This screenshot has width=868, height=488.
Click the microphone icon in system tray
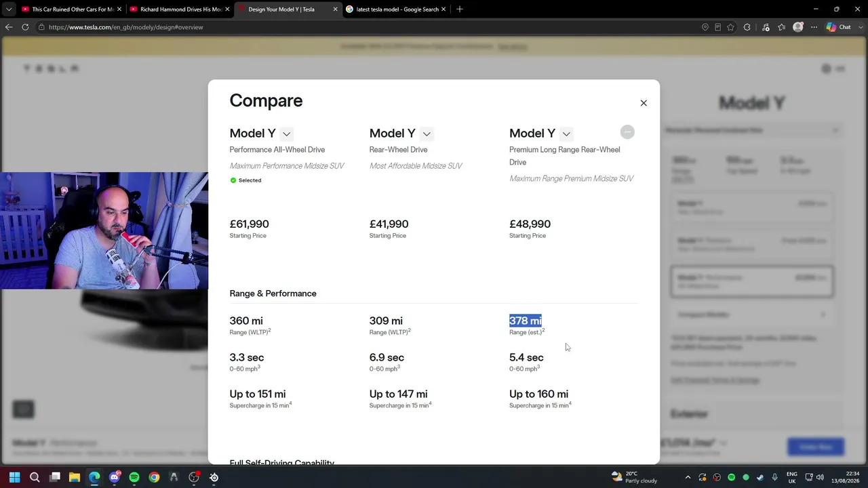pos(774,477)
